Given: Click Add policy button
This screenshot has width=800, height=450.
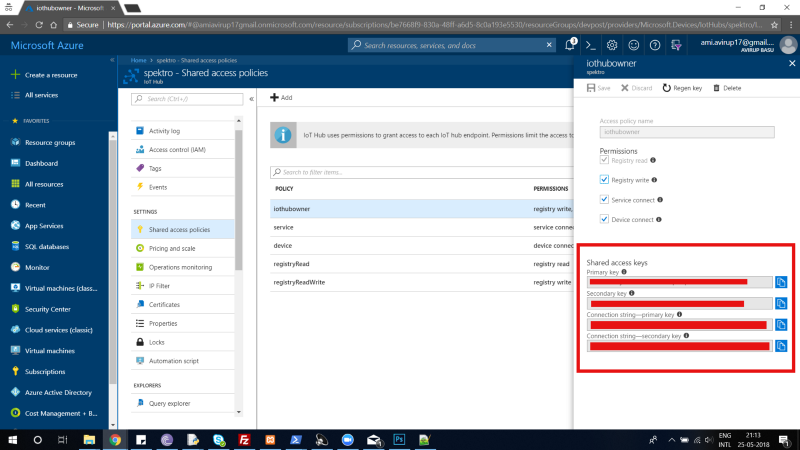Looking at the screenshot, I should click(x=281, y=97).
